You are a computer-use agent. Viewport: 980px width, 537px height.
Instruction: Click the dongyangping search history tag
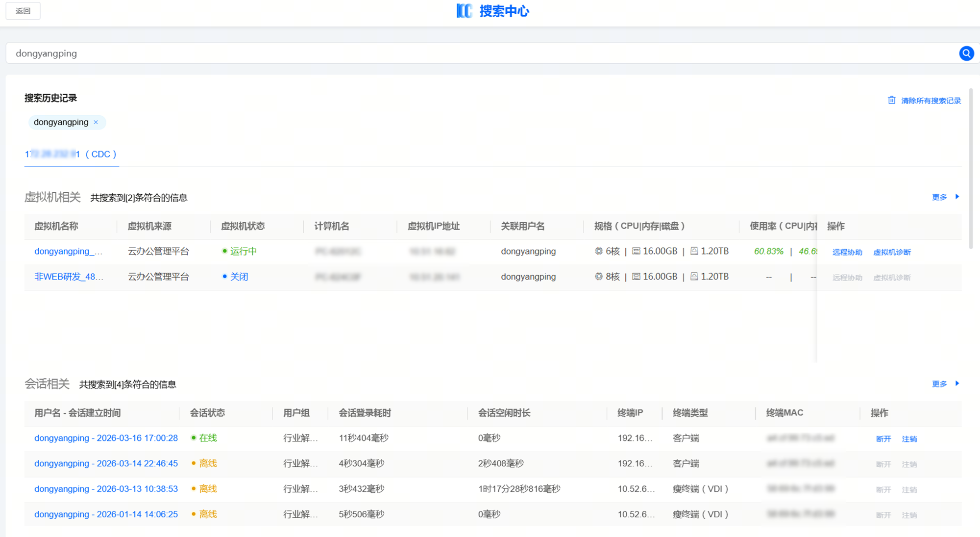(61, 122)
